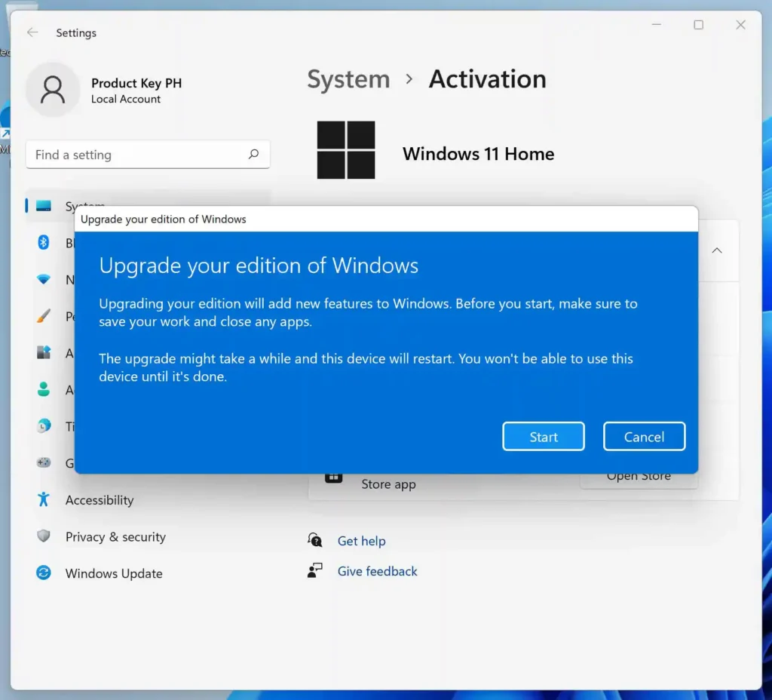This screenshot has height=700, width=772.
Task: Open the Accounts person icon
Action: [x=43, y=389]
